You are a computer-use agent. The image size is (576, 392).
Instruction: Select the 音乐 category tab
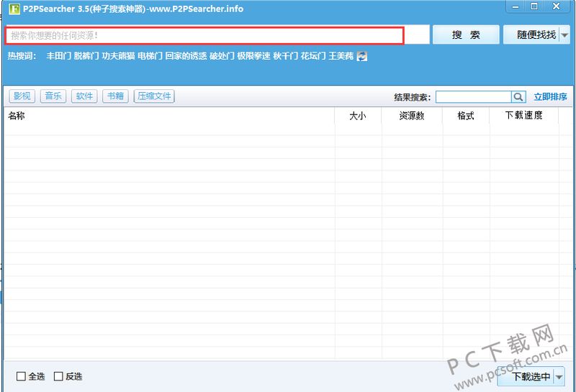[x=53, y=96]
